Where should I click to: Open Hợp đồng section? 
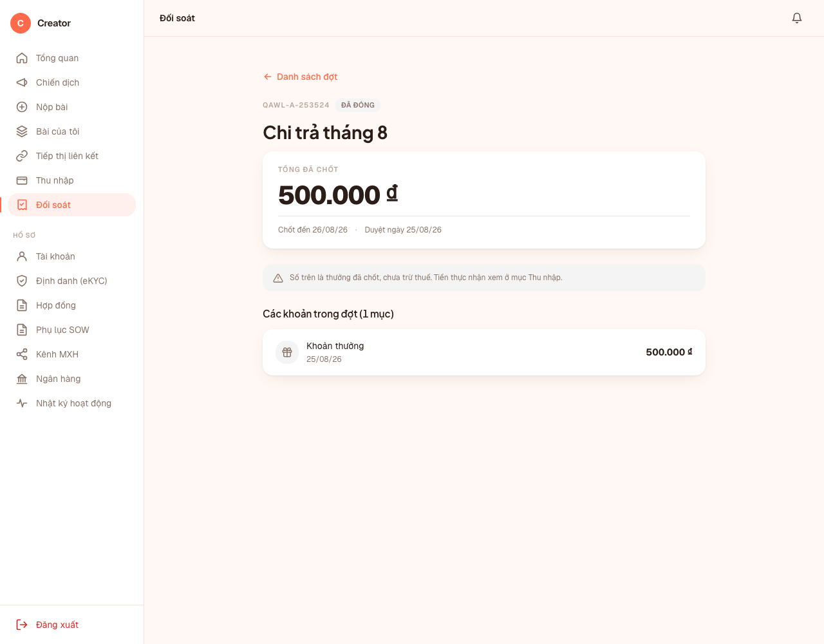72,305
